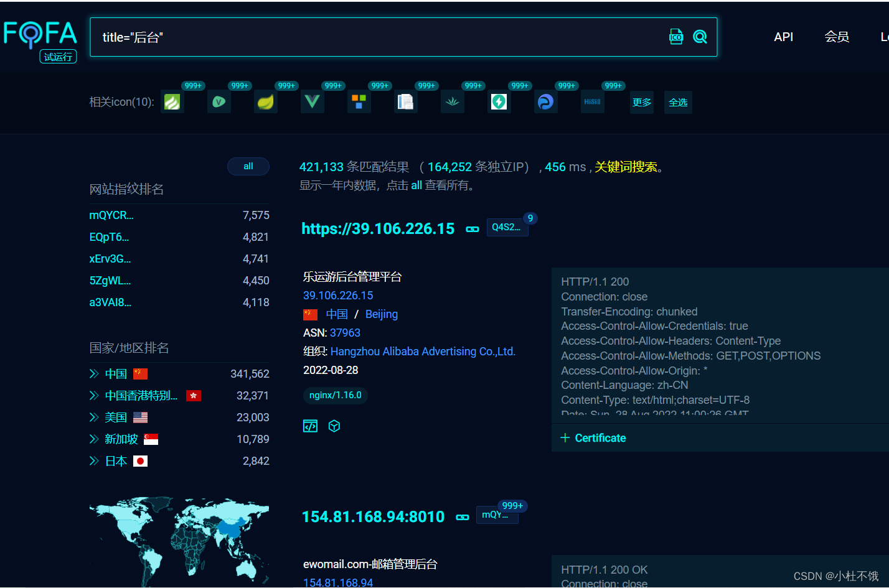The width and height of the screenshot is (889, 588).
Task: Click the cube icon under nginx tag
Action: pyautogui.click(x=334, y=426)
